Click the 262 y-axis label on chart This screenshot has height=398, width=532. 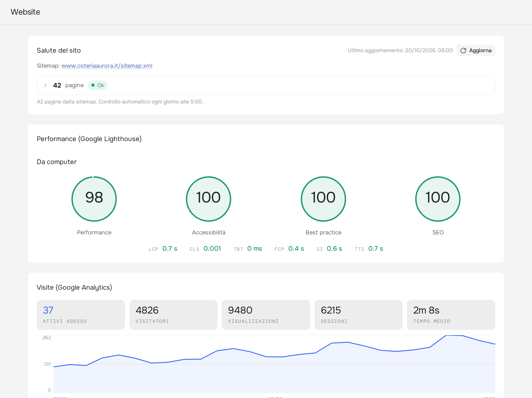(x=47, y=338)
